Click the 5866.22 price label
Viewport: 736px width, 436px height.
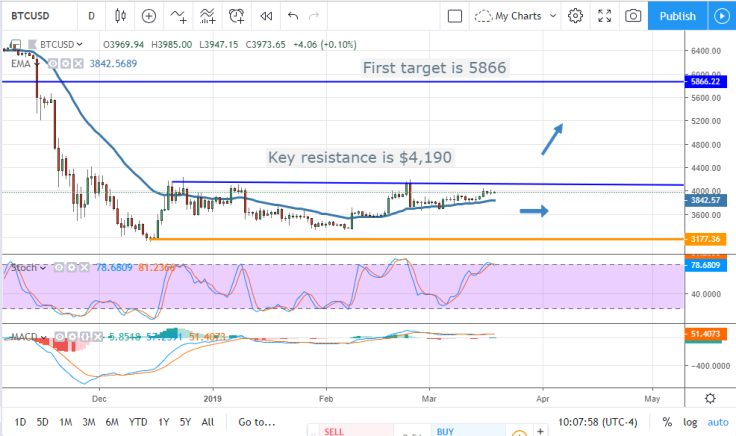pyautogui.click(x=705, y=82)
